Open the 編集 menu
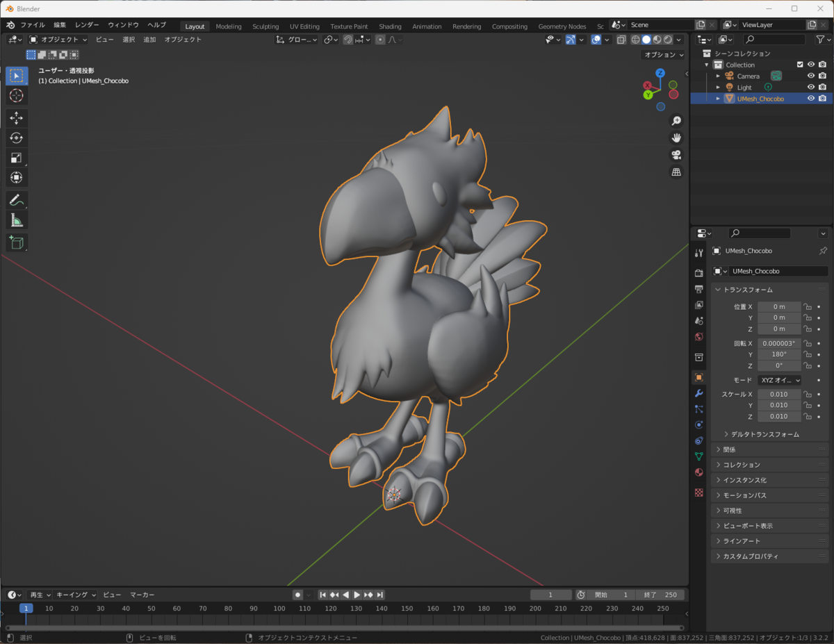This screenshot has width=834, height=644. tap(60, 25)
